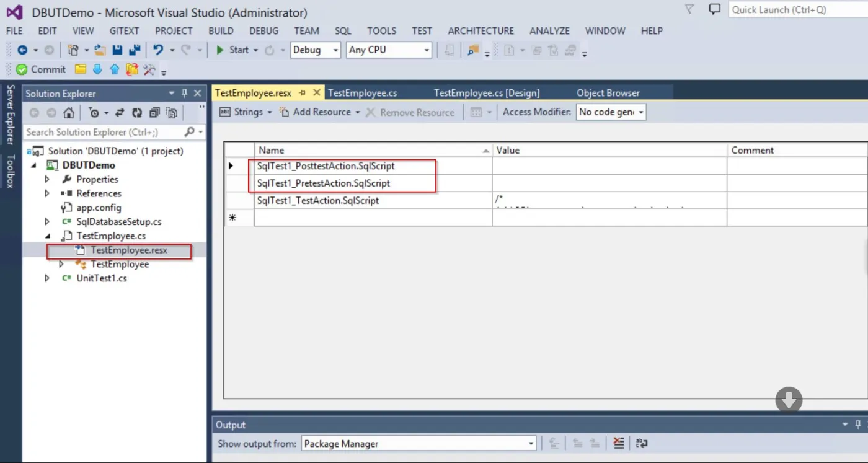Expand the UnitTest1.cs node
Screen dimensions: 868x463
coord(47,278)
